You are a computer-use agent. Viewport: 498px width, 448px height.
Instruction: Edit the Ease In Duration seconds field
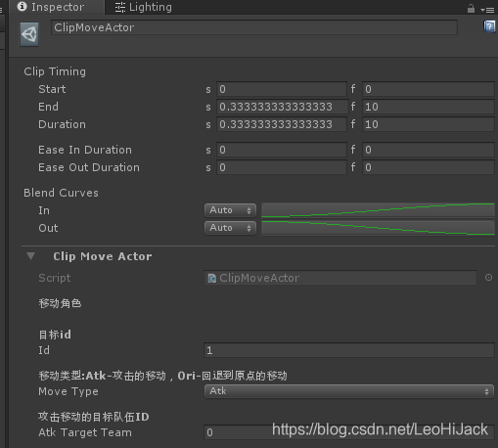(282, 150)
